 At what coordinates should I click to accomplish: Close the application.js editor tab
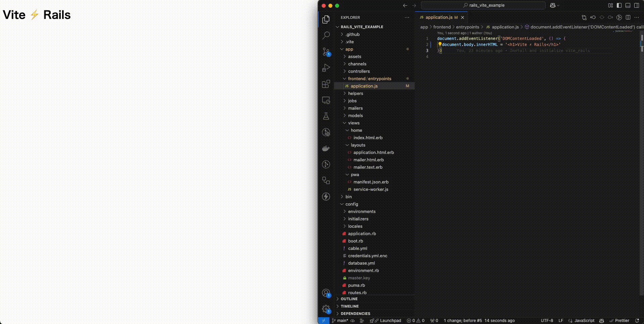tap(462, 17)
